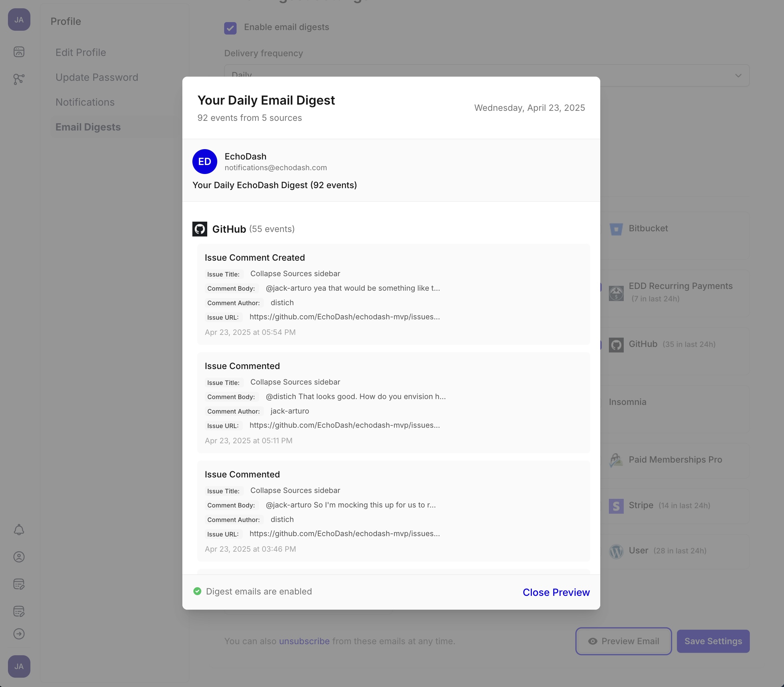Click 'Issue Comment Created' heading
The width and height of the screenshot is (784, 687).
click(x=255, y=258)
